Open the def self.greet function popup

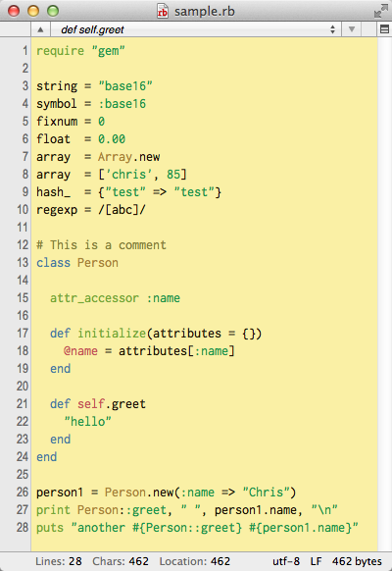coord(196,29)
